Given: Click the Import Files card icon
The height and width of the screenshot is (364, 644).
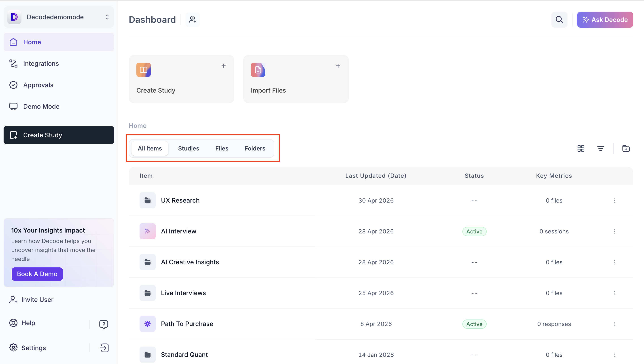Looking at the screenshot, I should click(258, 70).
